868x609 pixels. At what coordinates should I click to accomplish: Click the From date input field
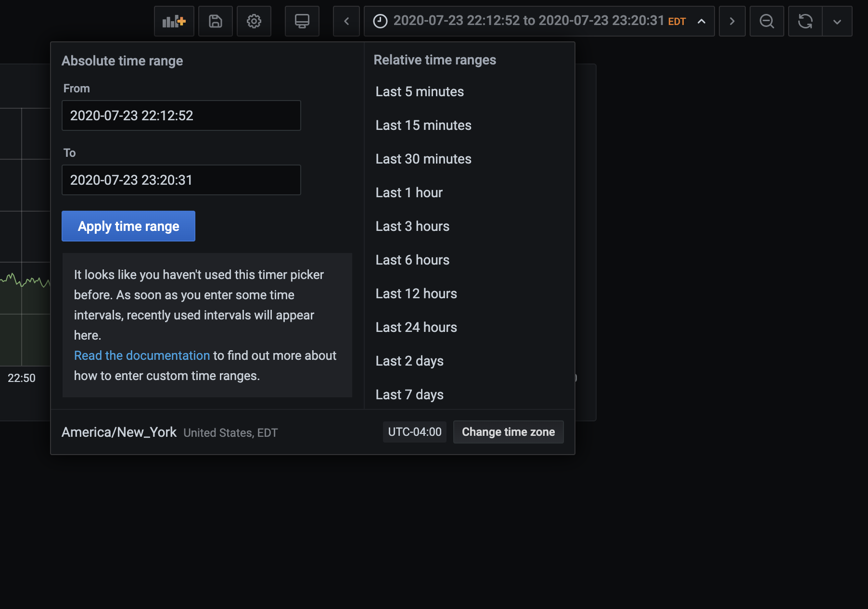(181, 115)
